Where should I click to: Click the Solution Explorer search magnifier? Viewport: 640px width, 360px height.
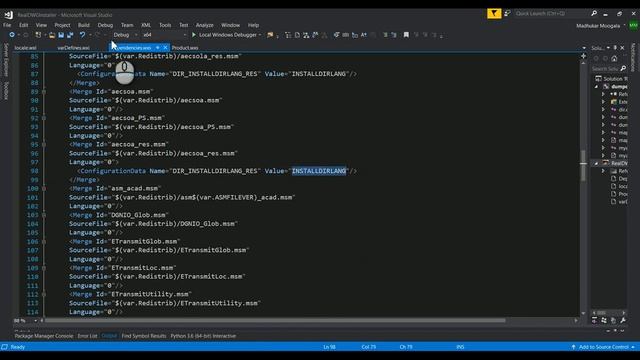[x=623, y=69]
